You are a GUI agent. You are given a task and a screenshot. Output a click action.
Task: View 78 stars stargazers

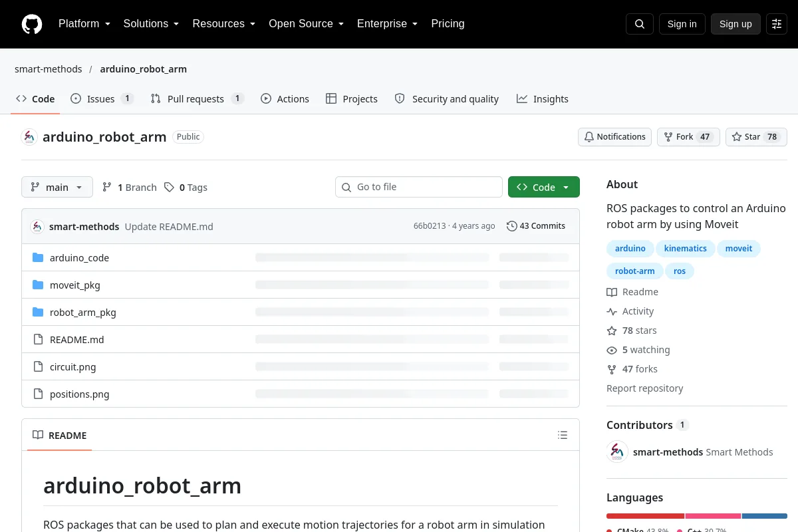[632, 331]
